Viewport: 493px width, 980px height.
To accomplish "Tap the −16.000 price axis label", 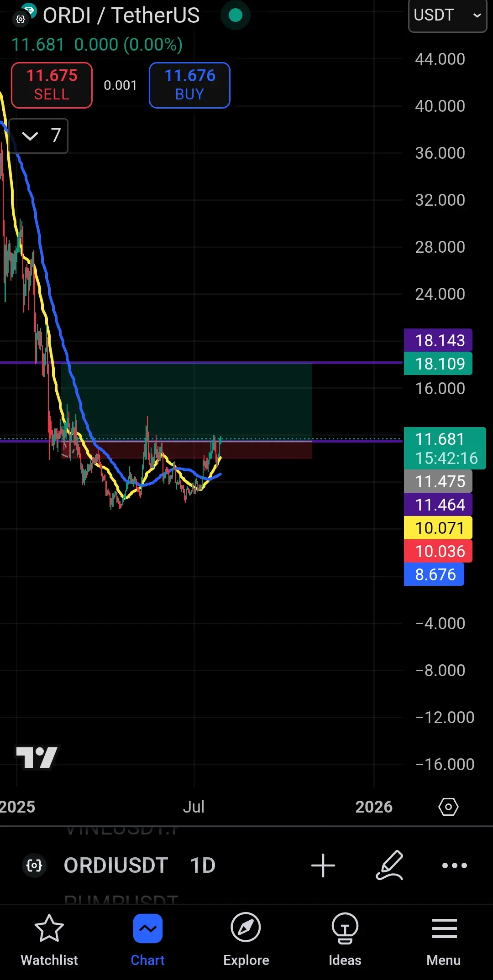I will pos(445,764).
